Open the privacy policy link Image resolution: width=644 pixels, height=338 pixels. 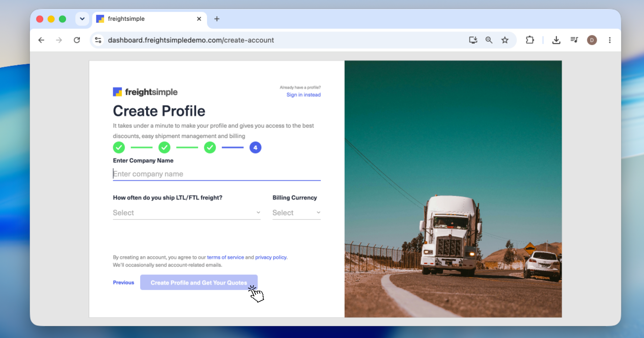271,257
